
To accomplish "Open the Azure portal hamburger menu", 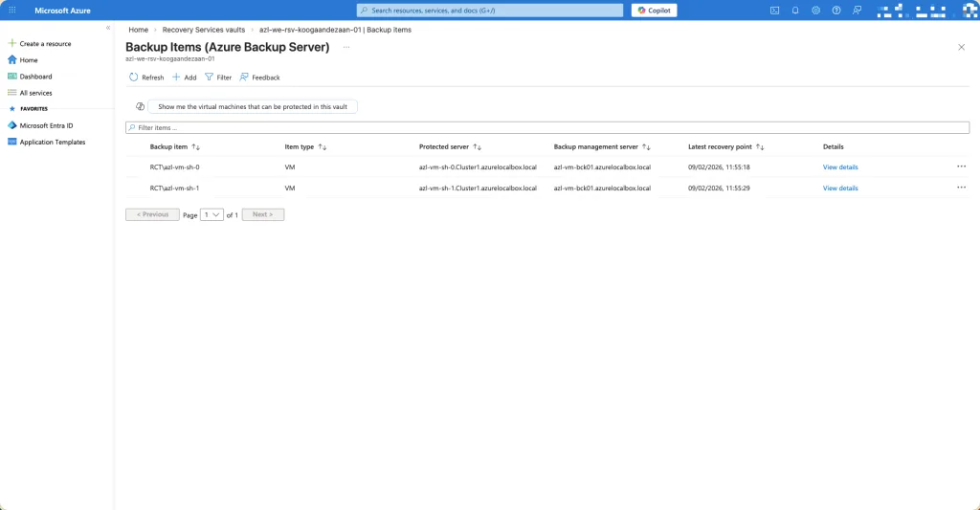I will pyautogui.click(x=12, y=11).
